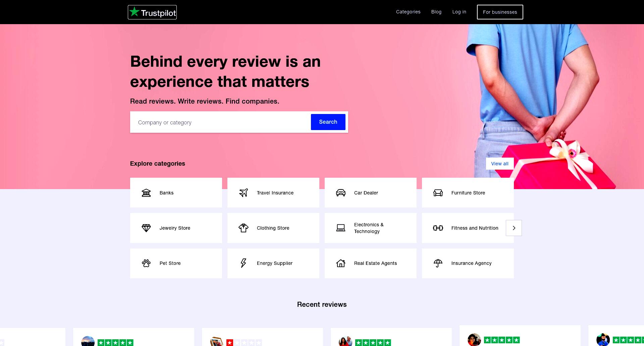Screen dimensions: 644x346
Task: Show next categories with the right chevron
Action: pyautogui.click(x=514, y=228)
